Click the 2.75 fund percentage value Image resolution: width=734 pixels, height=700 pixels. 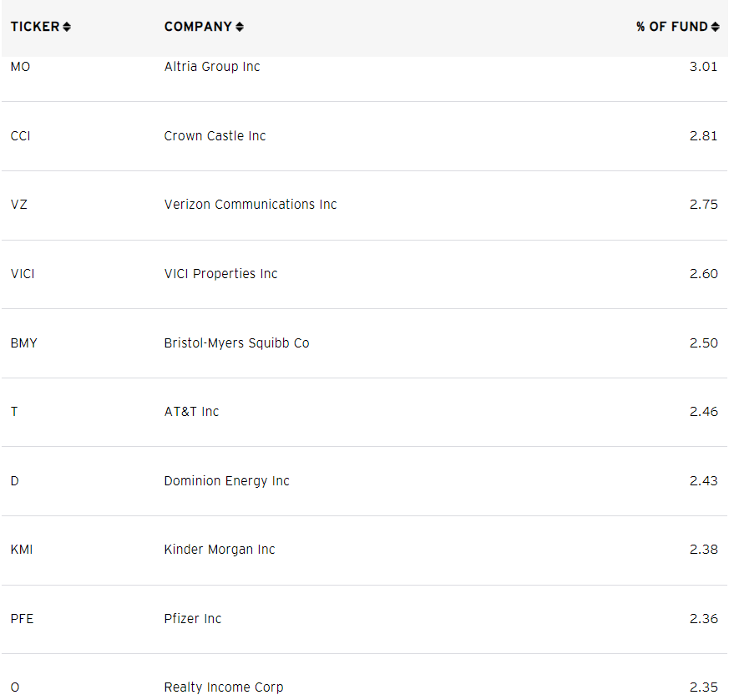click(704, 205)
